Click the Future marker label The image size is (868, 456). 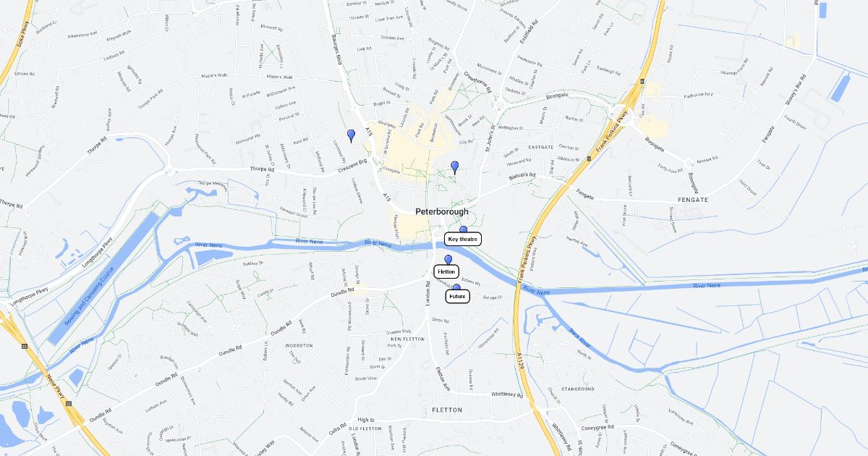[457, 296]
